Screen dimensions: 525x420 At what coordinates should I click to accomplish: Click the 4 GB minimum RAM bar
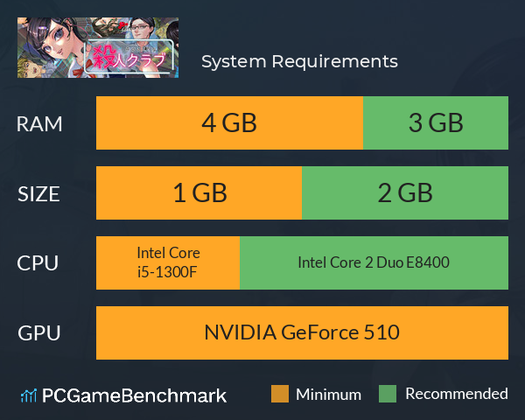229,122
